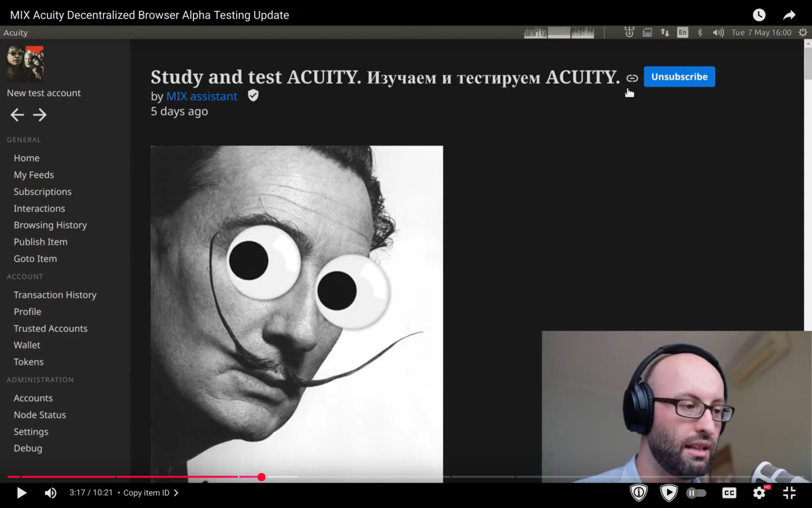Screen dimensions: 812x508
Task: Go to Node Status page
Action: click(40, 415)
